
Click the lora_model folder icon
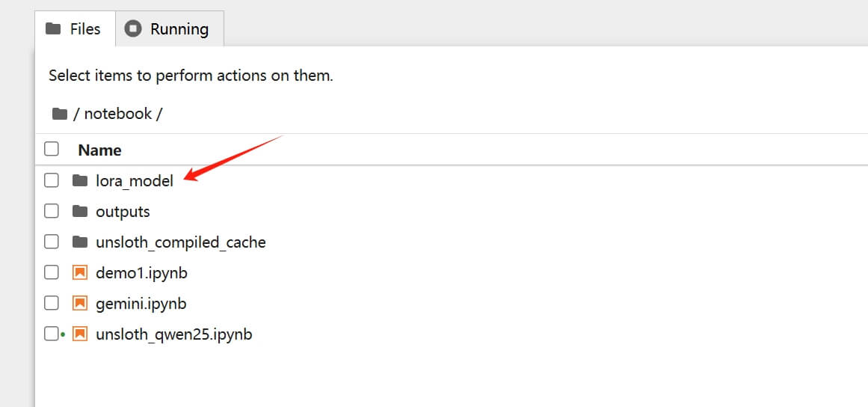80,180
